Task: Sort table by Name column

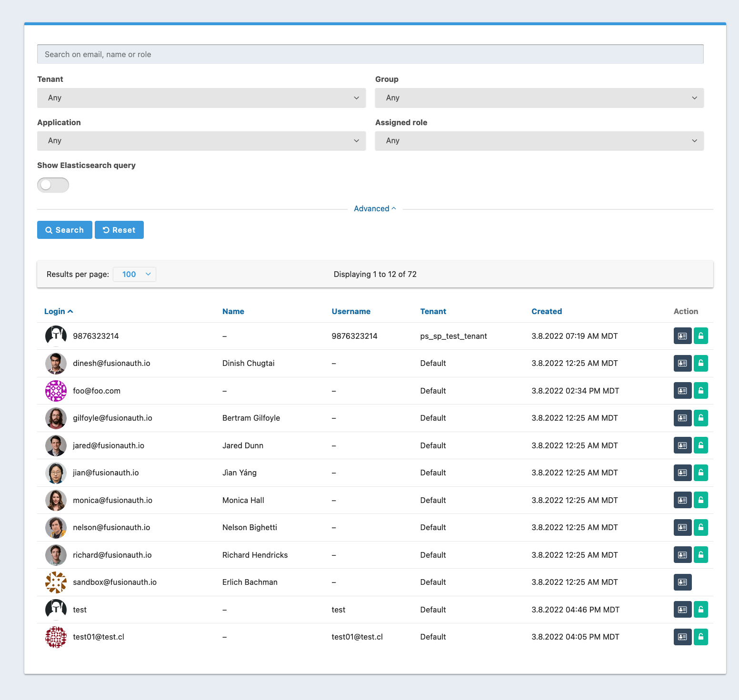Action: point(233,311)
